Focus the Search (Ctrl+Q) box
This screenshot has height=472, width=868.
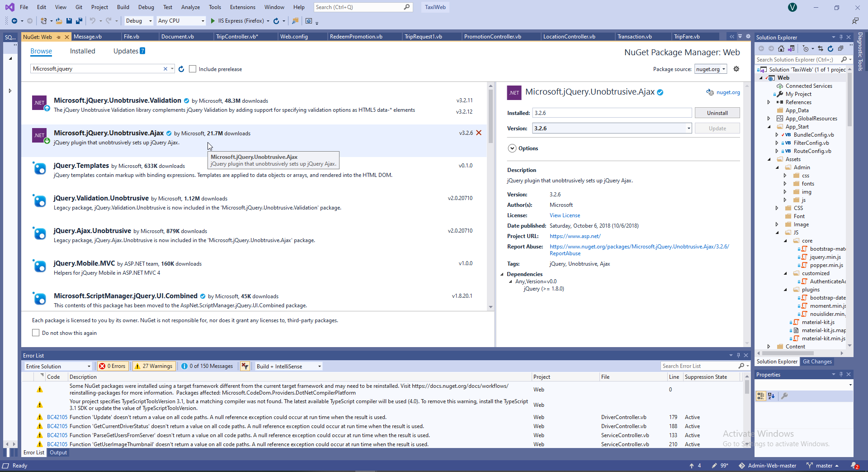pyautogui.click(x=363, y=7)
